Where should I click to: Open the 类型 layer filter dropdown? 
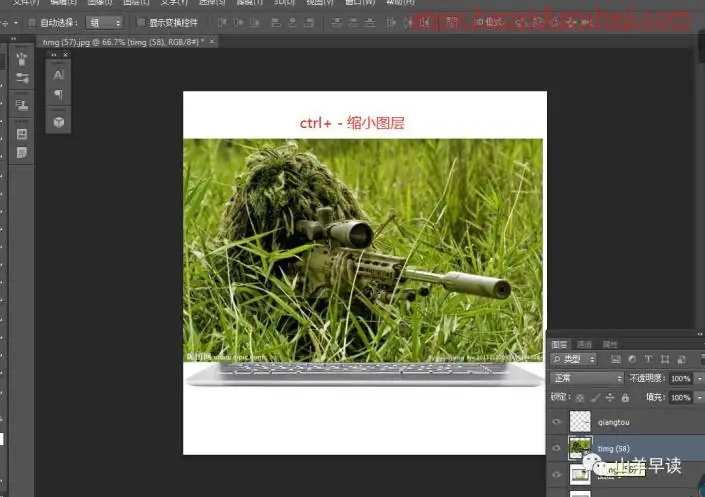[574, 359]
